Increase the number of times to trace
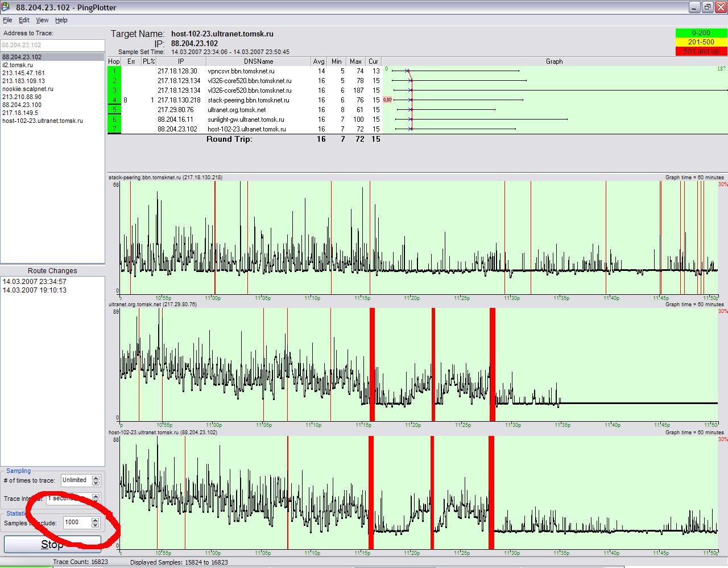The height and width of the screenshot is (568, 728). coord(96,478)
